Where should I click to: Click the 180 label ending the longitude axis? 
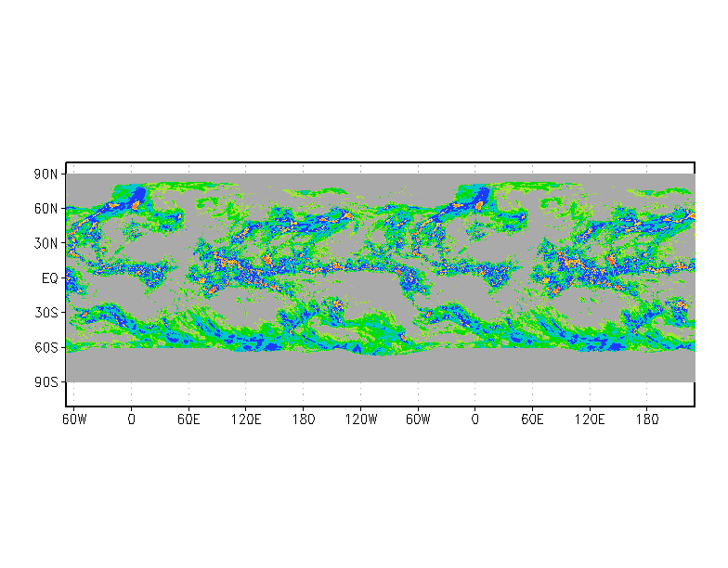[646, 420]
